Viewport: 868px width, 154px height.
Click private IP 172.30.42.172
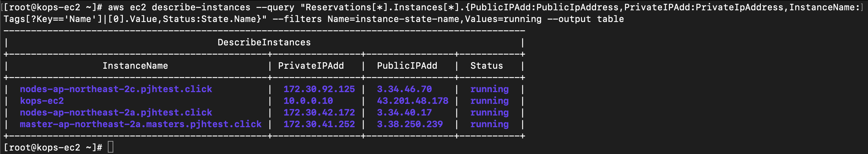tap(319, 112)
